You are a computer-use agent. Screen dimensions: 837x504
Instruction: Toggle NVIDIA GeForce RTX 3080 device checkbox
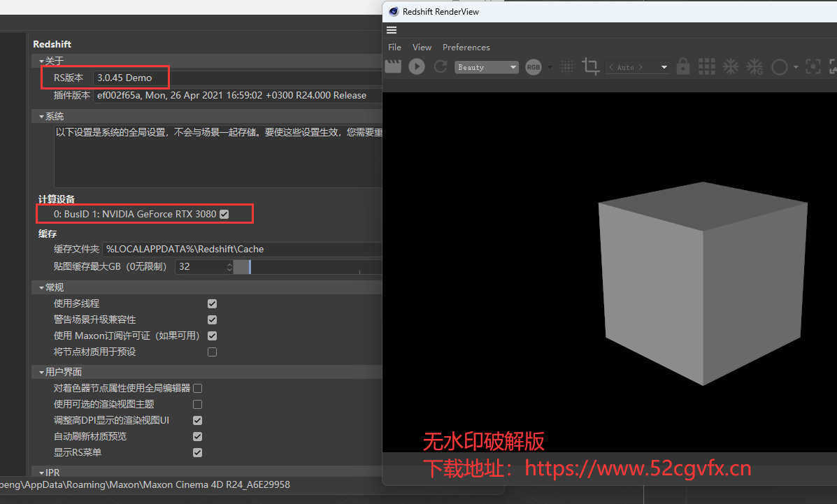point(224,214)
